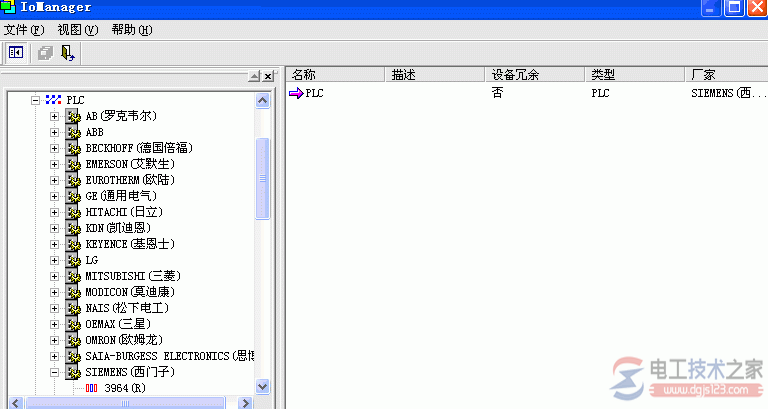Screen dimensions: 768x409
Task: Select the KEYENCE(基恩士) tree label
Action: coord(130,244)
